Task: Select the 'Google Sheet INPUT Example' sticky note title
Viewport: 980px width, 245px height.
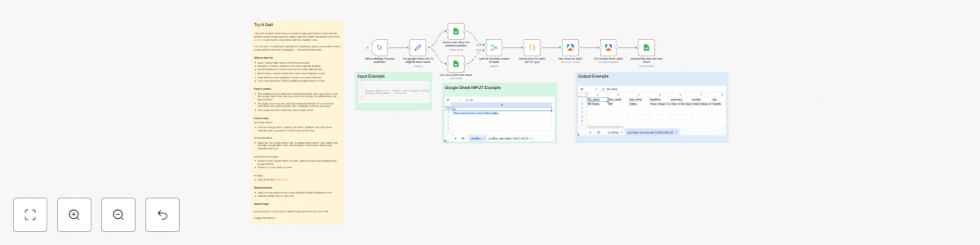Action: pyautogui.click(x=472, y=88)
